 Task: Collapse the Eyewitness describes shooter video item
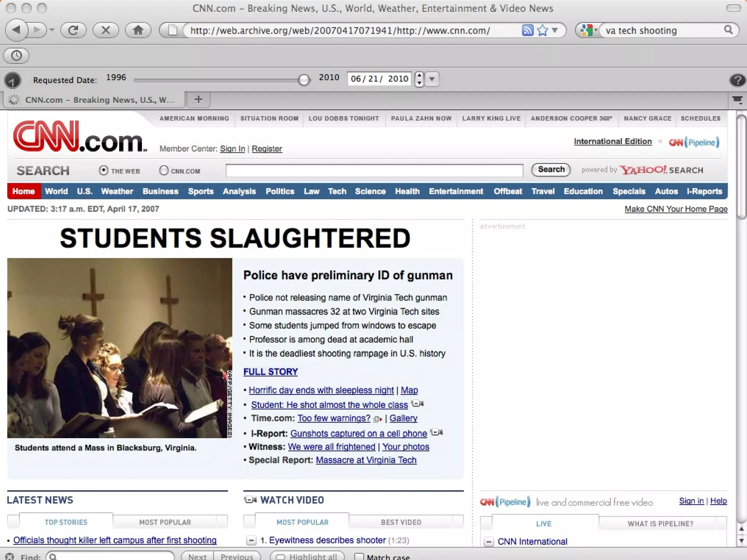click(x=251, y=540)
